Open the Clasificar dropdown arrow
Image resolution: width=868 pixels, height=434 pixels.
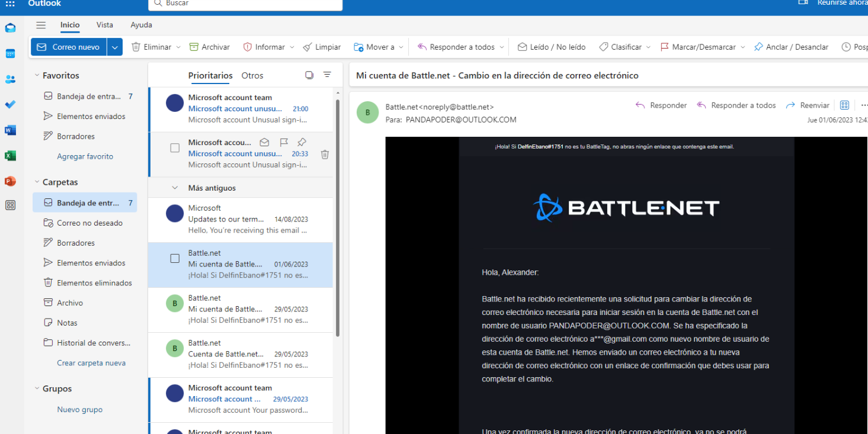coord(648,47)
